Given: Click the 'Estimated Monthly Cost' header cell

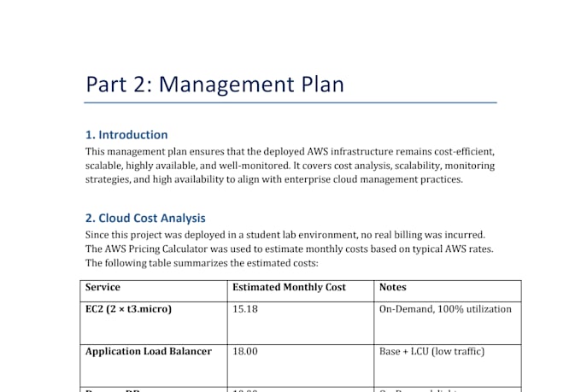Looking at the screenshot, I should coord(301,291).
